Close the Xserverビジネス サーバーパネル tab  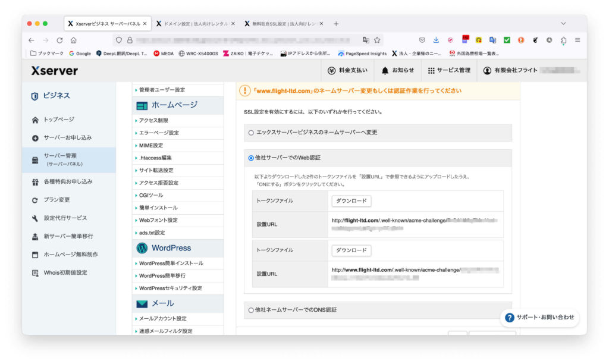pyautogui.click(x=145, y=24)
